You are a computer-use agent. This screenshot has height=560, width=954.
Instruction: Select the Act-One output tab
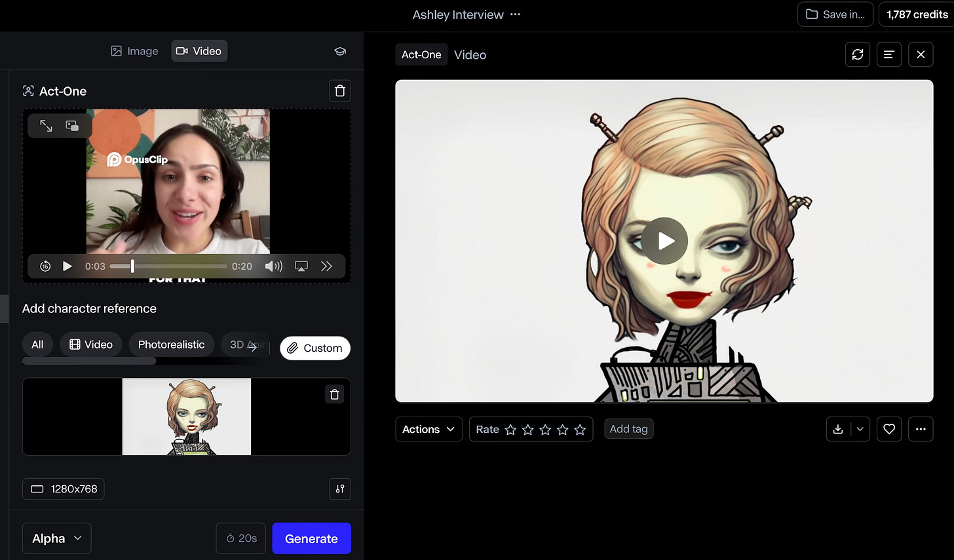coord(421,55)
